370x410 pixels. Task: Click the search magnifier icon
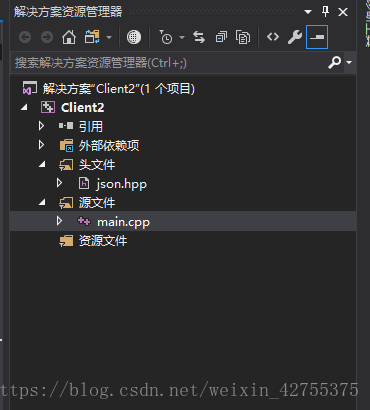coord(335,62)
